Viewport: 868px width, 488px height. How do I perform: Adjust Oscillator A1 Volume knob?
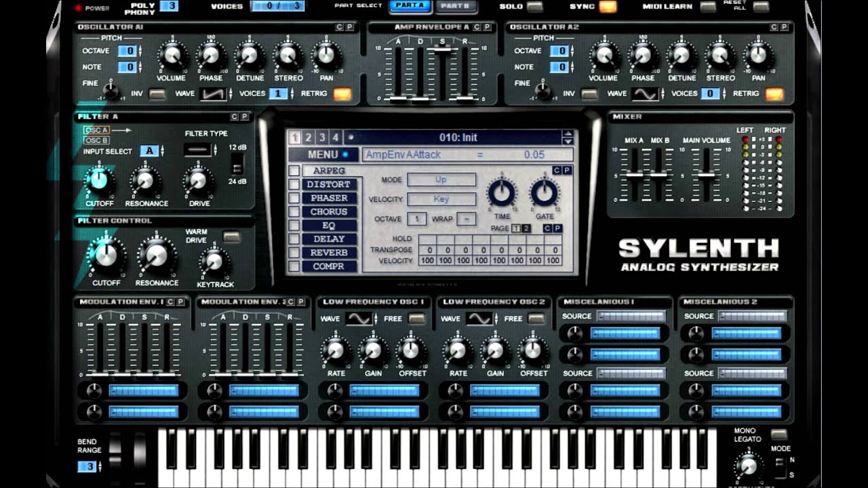click(172, 55)
